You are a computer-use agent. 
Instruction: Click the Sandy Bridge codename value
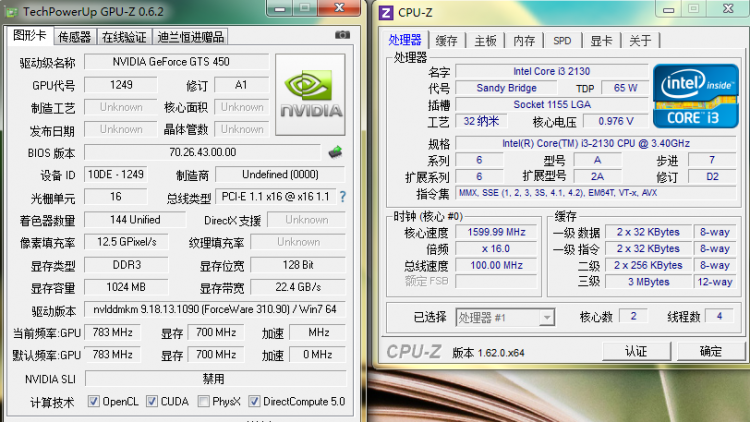point(506,88)
